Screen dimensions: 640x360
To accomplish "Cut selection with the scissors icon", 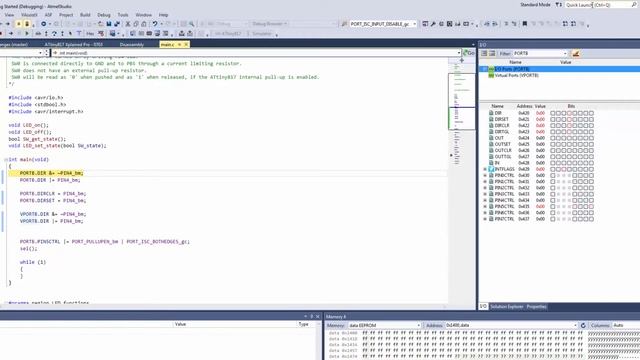I will point(128,24).
